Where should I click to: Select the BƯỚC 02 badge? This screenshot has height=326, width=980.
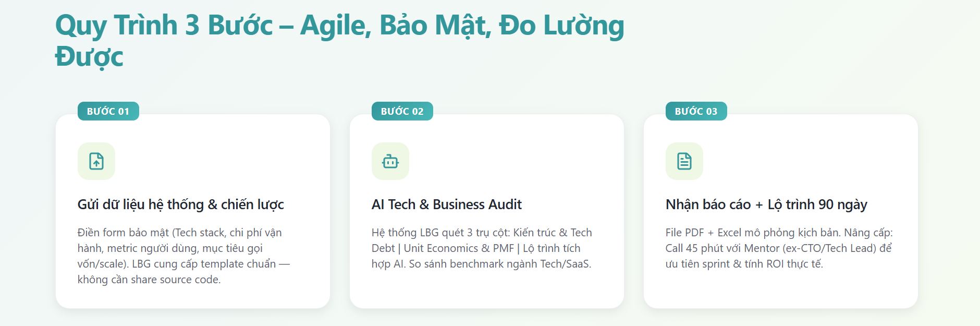tap(402, 111)
